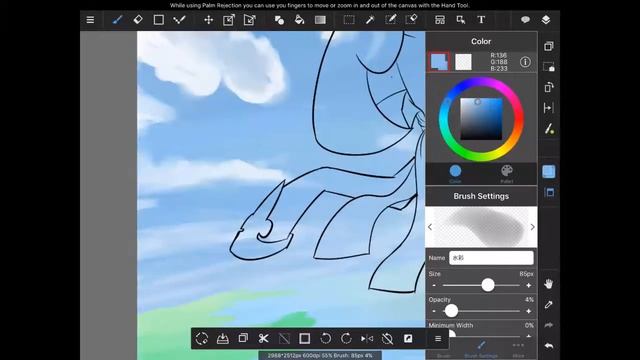Click the Cut scissors icon
Viewport: 640px width, 360px height.
click(x=263, y=338)
